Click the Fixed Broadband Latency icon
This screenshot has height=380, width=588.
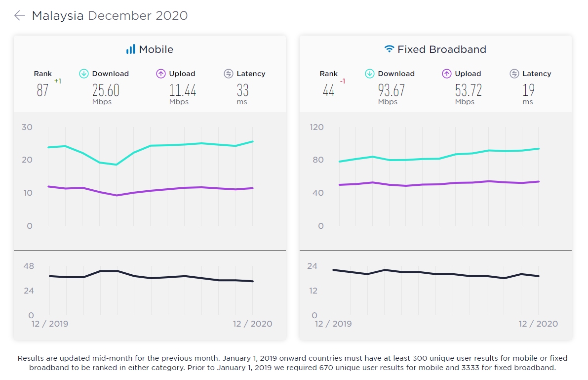pos(514,74)
